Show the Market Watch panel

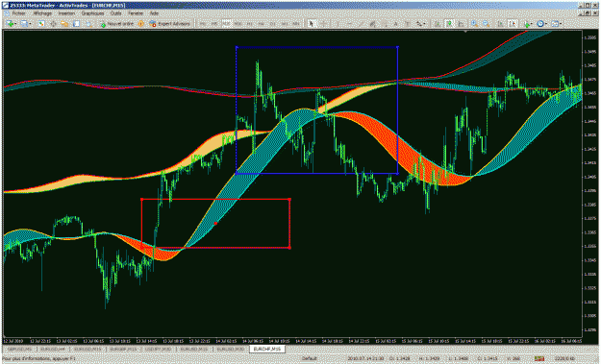[x=41, y=24]
